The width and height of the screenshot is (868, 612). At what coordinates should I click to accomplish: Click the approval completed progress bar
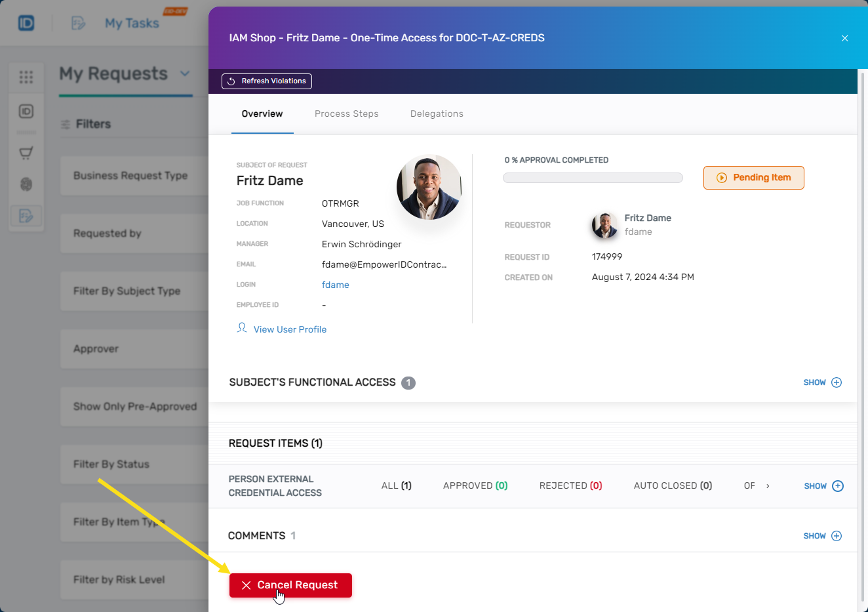[x=593, y=178]
